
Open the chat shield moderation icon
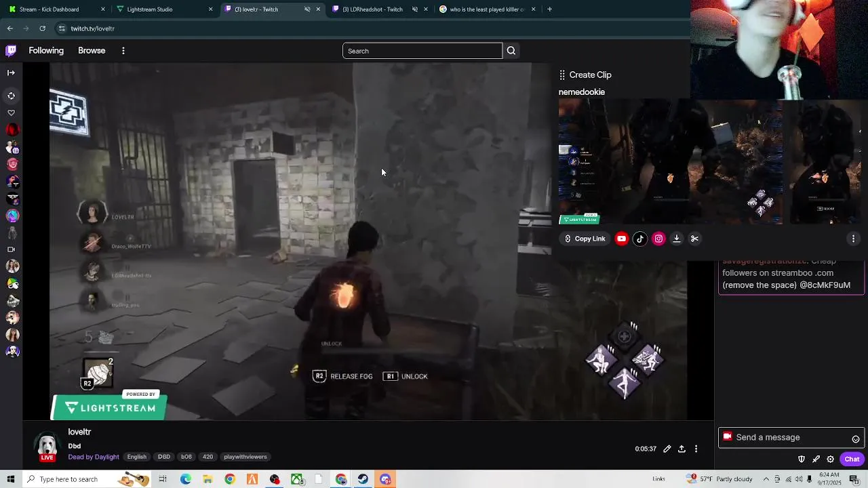[x=802, y=460]
